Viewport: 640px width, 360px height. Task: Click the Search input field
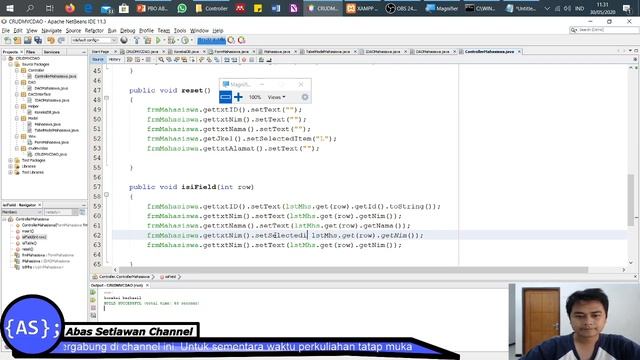click(604, 30)
